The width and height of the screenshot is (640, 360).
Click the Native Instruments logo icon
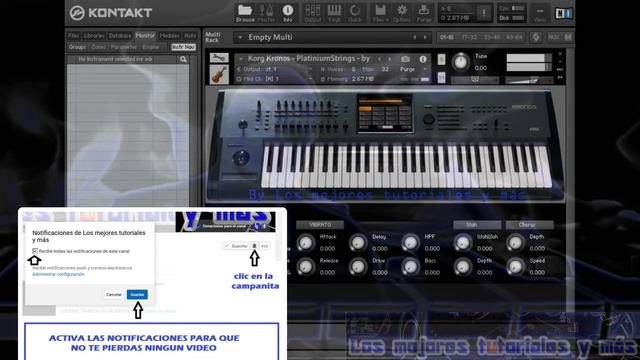[564, 13]
